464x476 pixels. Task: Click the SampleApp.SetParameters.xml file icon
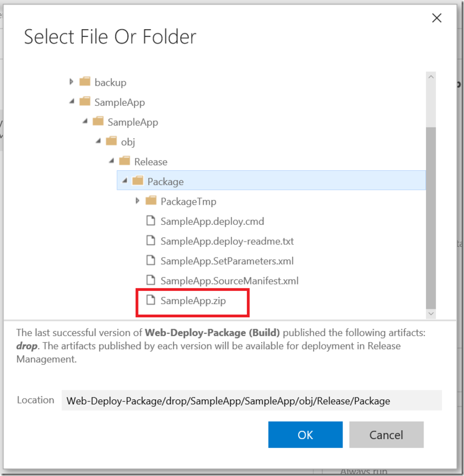[151, 261]
